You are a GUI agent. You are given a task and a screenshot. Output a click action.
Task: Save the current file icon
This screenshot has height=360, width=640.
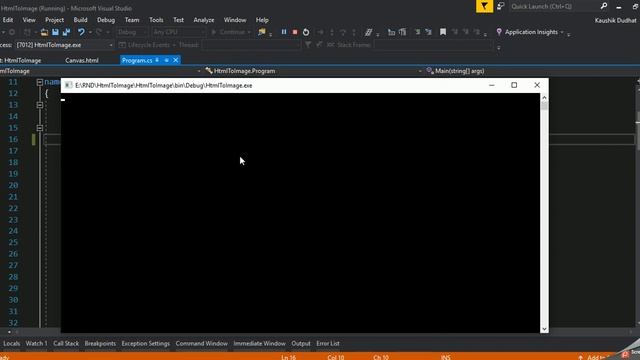55,32
